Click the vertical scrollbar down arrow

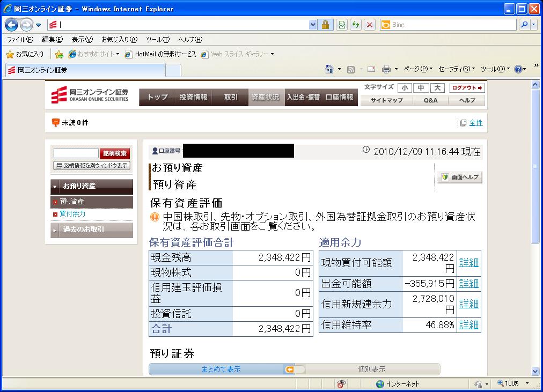[x=534, y=371]
